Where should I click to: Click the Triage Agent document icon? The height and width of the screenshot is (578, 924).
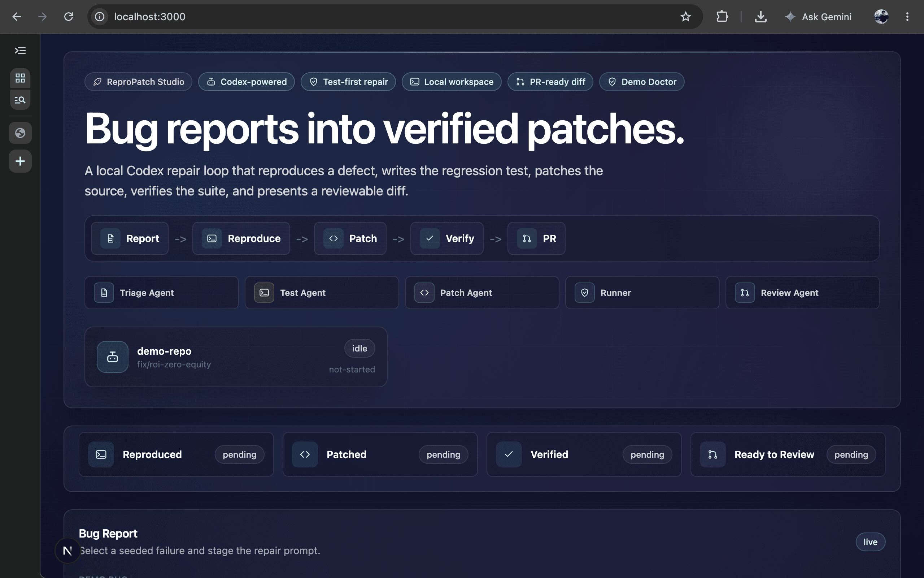[104, 293]
